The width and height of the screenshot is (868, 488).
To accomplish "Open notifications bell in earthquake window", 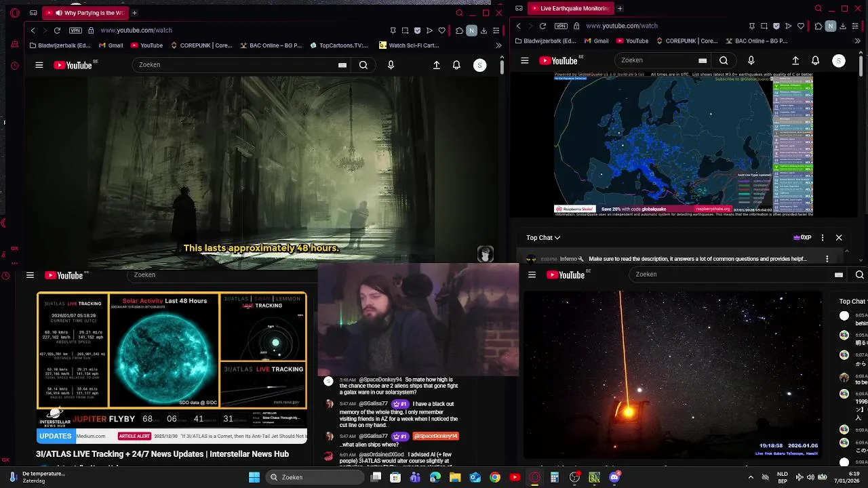I will 815,60.
